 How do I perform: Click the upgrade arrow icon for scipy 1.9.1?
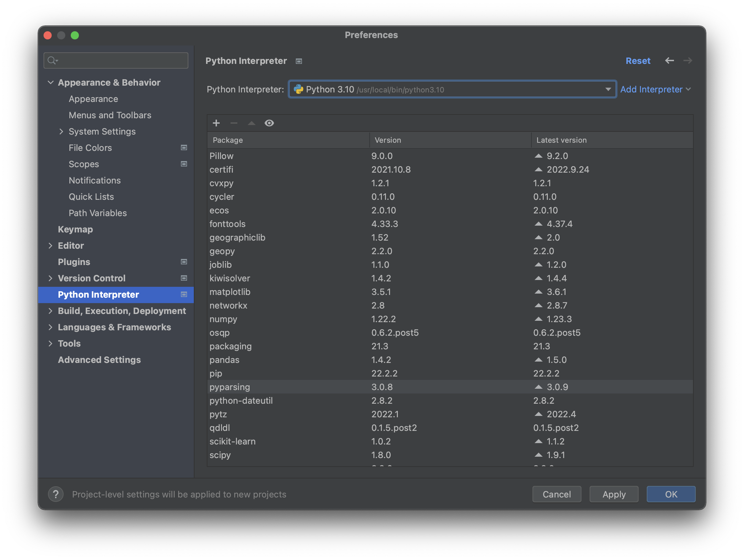[538, 455]
